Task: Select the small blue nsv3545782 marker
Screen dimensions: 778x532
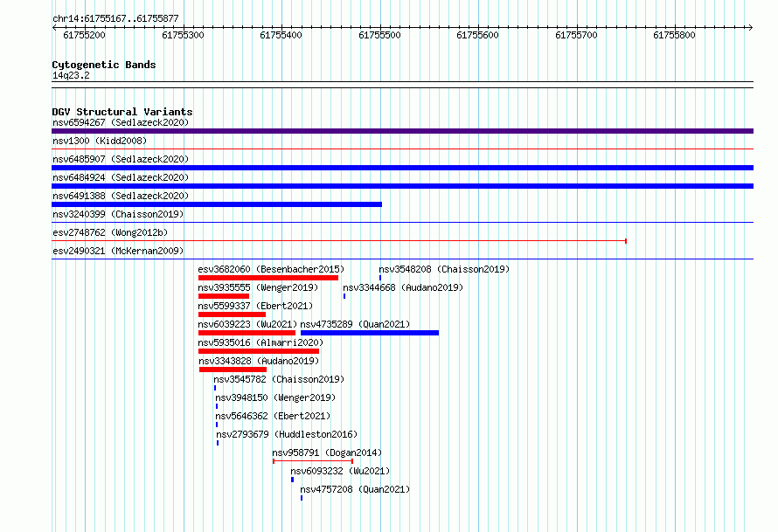Action: [x=215, y=388]
